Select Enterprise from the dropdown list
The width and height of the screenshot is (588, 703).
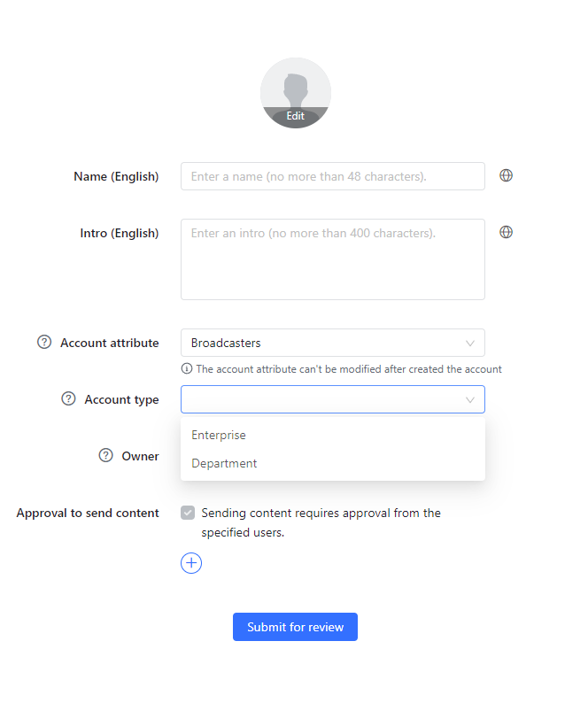pyautogui.click(x=219, y=435)
